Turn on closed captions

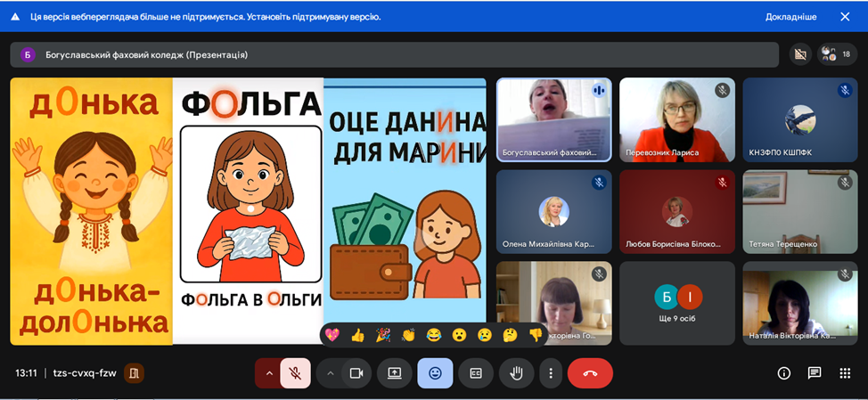click(476, 373)
